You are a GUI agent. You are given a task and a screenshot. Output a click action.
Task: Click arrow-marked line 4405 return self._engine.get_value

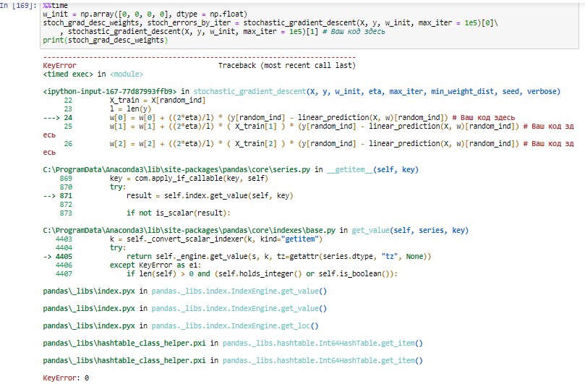tap(237, 257)
